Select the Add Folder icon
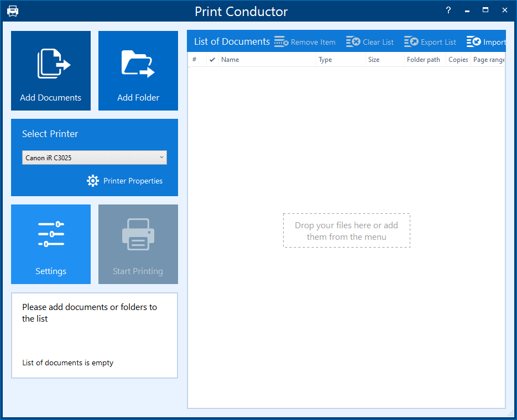The height and width of the screenshot is (420, 517). tap(138, 64)
